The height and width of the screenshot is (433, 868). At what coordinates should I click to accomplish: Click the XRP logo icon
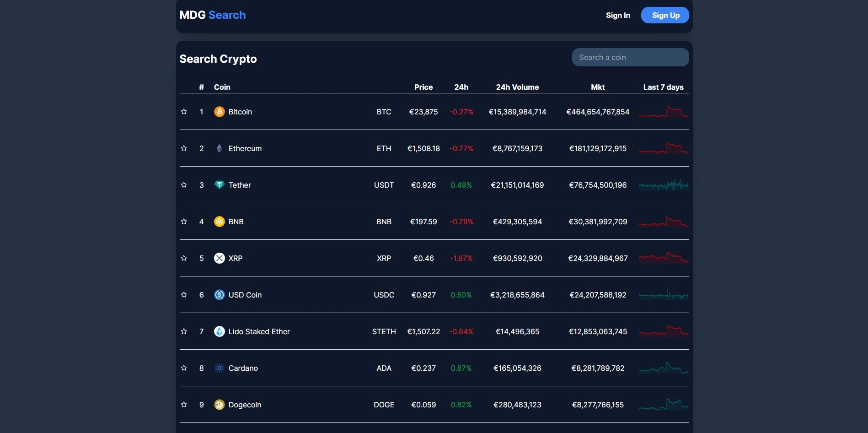tap(220, 258)
